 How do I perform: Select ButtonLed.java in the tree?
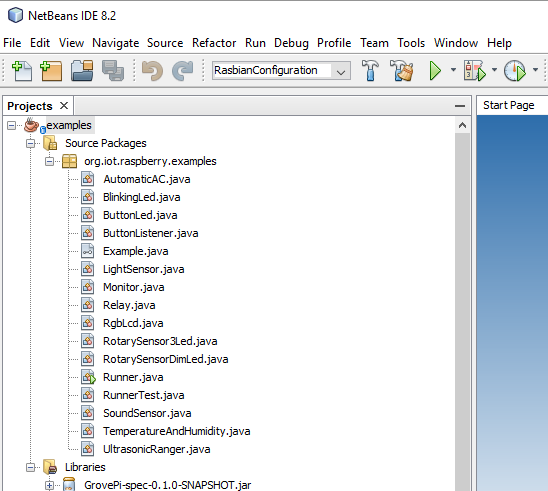[x=140, y=215]
